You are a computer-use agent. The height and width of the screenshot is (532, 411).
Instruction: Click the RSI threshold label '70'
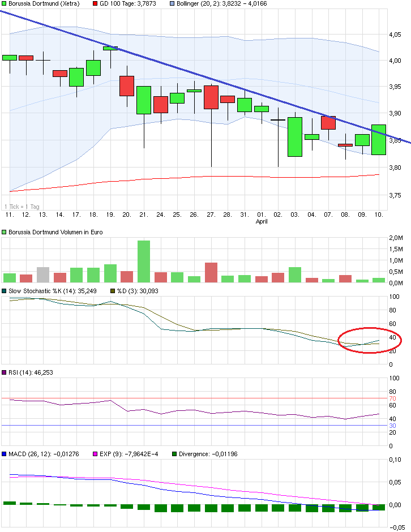pyautogui.click(x=392, y=398)
